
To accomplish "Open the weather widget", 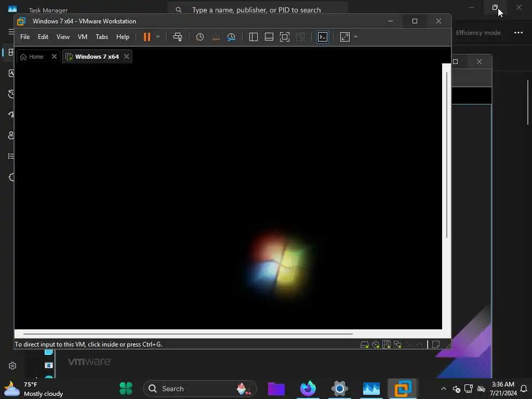I will click(34, 389).
